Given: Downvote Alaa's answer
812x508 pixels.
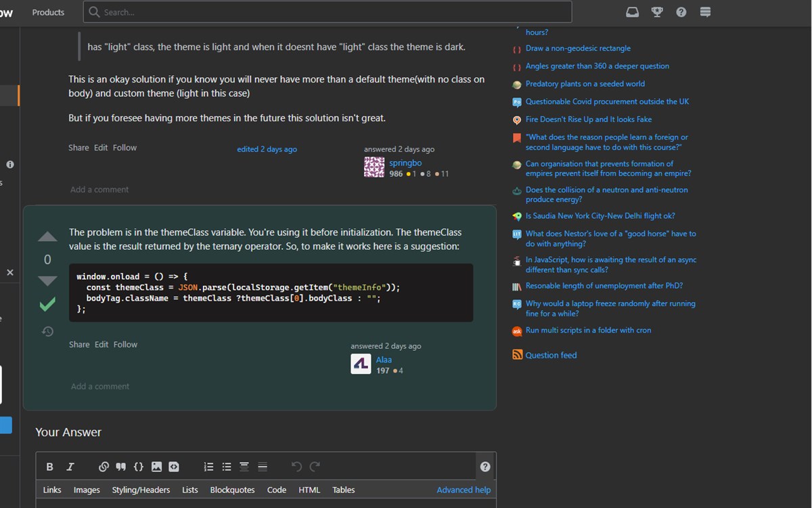Looking at the screenshot, I should (47, 281).
